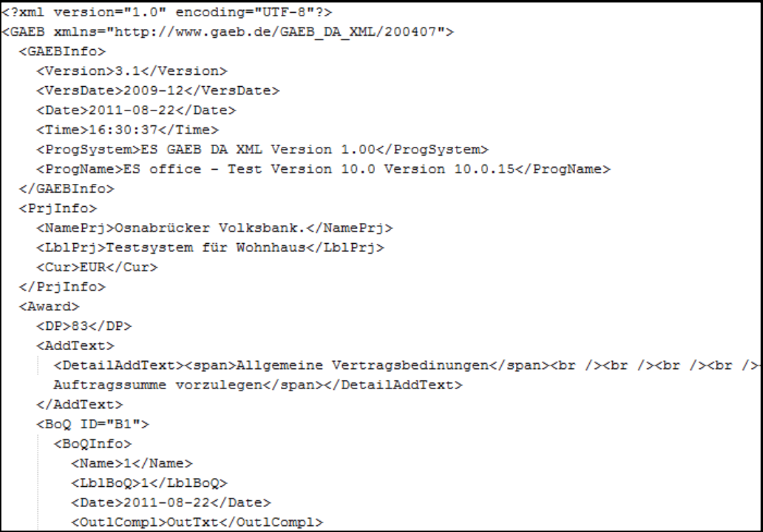Click the opening PrjInfo tag
Screen dimensions: 763x532
pyautogui.click(x=58, y=208)
